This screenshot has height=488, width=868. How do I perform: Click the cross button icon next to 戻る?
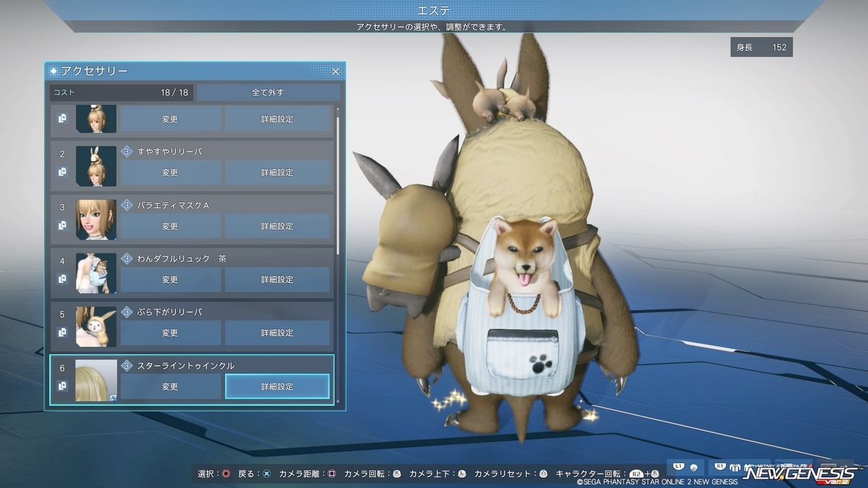point(267,474)
